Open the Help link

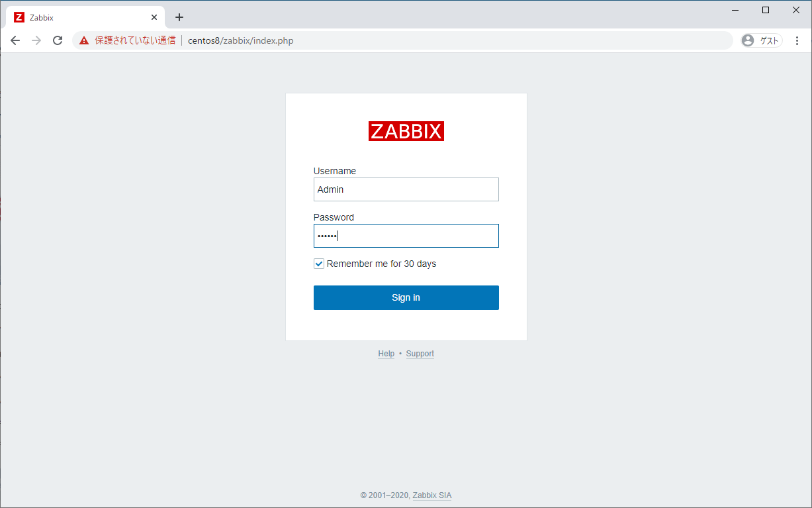click(x=386, y=354)
